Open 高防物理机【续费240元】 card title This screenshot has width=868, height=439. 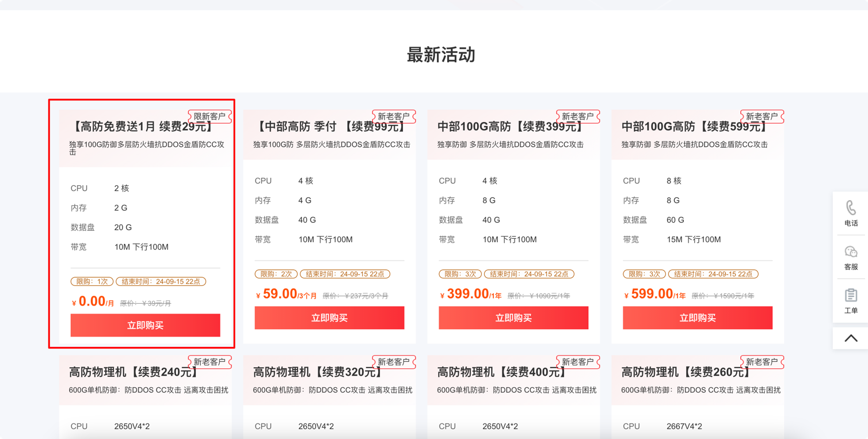[x=134, y=372]
